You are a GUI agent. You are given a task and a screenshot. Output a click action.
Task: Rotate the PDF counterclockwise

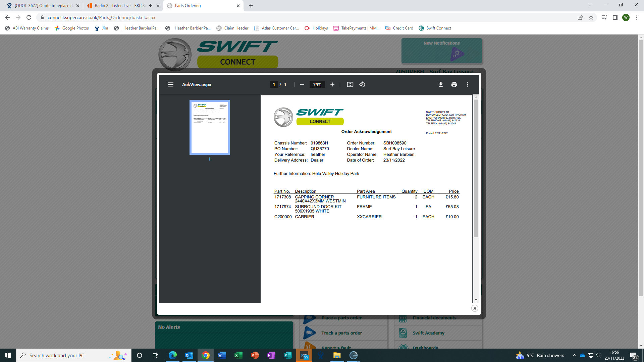[x=362, y=84]
